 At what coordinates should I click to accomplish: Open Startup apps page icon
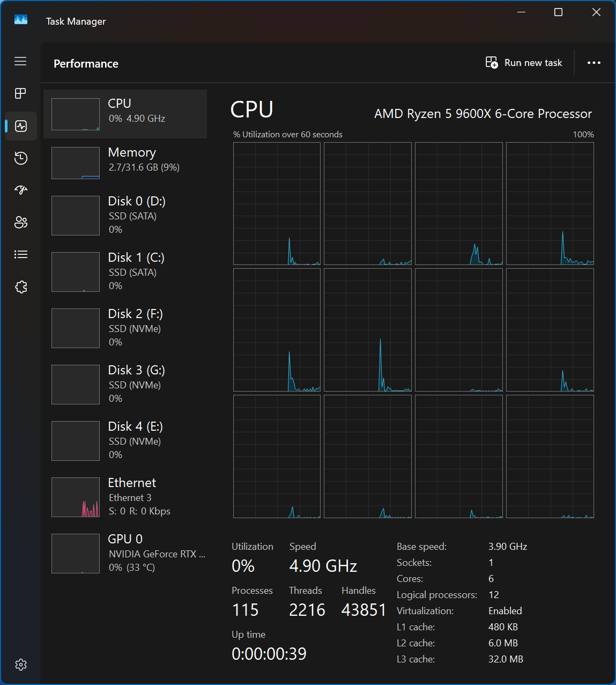(x=20, y=190)
